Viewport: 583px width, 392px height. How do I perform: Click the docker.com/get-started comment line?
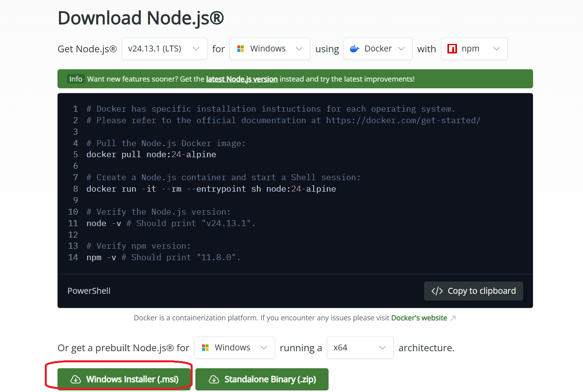pos(283,120)
